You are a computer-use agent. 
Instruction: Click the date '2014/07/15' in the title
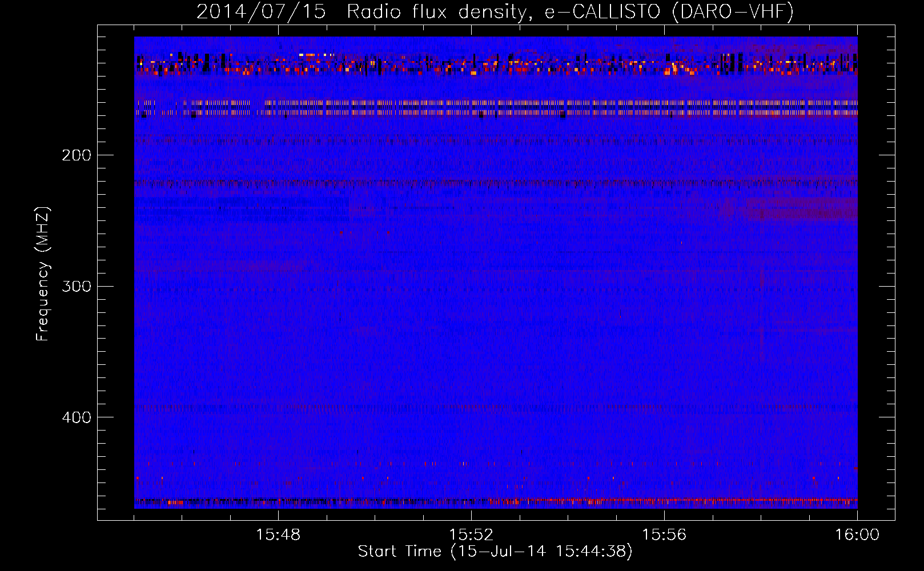261,11
